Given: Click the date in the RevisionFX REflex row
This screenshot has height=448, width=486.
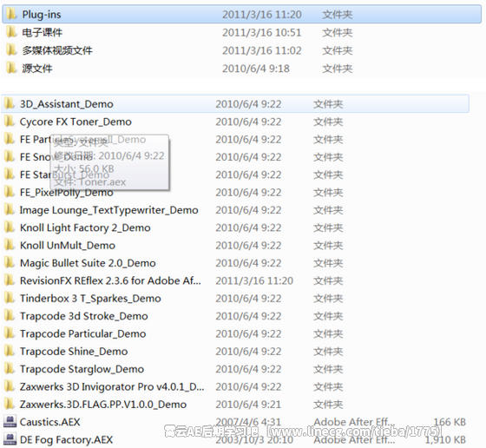Looking at the screenshot, I should tap(254, 280).
